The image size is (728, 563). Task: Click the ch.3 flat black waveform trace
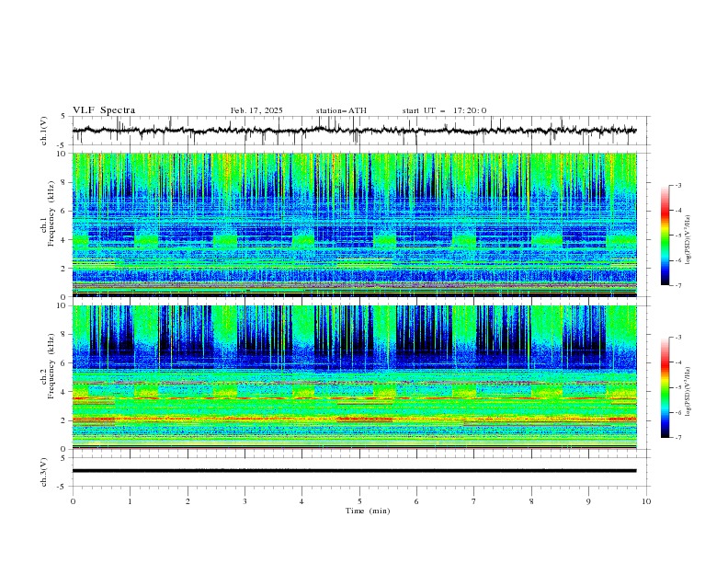coord(354,471)
